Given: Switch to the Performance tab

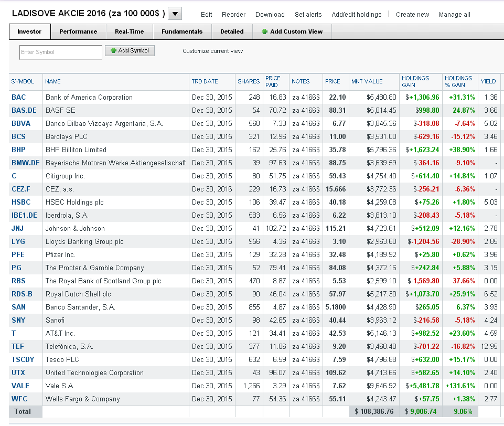Looking at the screenshot, I should [78, 31].
